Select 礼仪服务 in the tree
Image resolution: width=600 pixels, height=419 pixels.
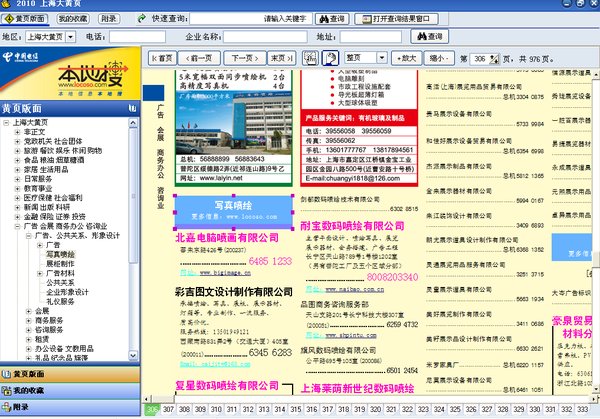click(x=60, y=302)
